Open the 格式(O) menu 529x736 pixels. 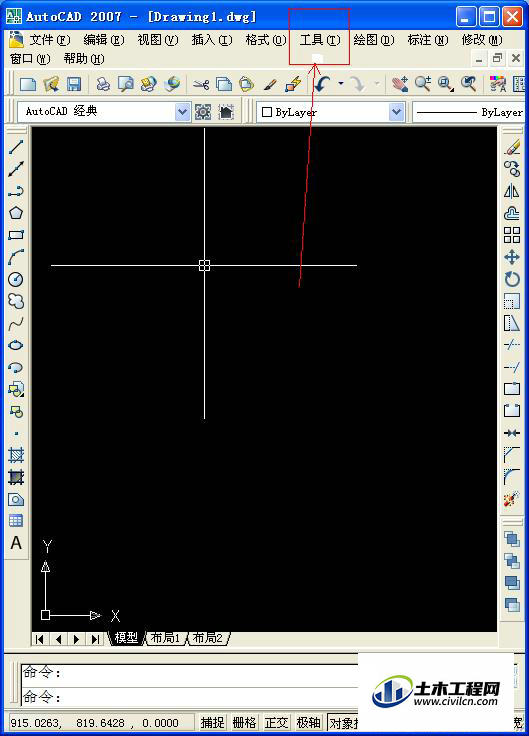[266, 40]
